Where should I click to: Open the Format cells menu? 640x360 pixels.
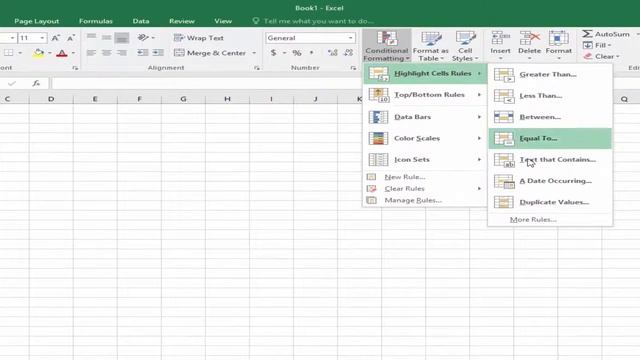(558, 46)
